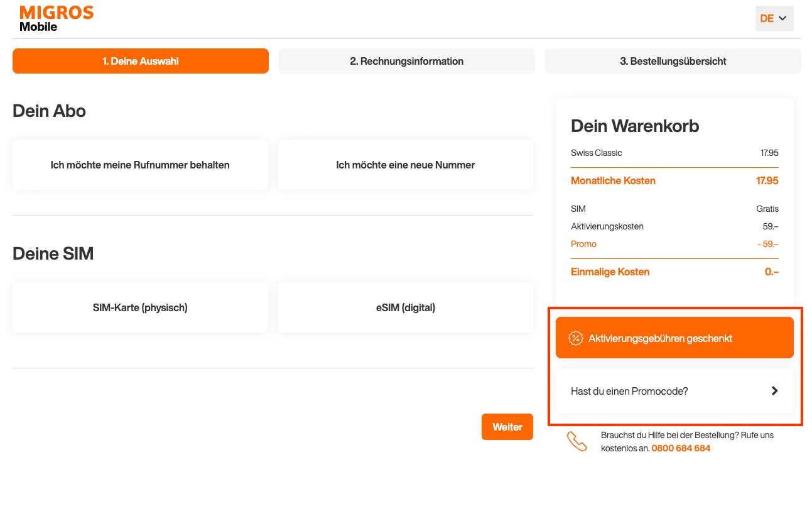Select SIM-Karte (physisch) option

[140, 307]
